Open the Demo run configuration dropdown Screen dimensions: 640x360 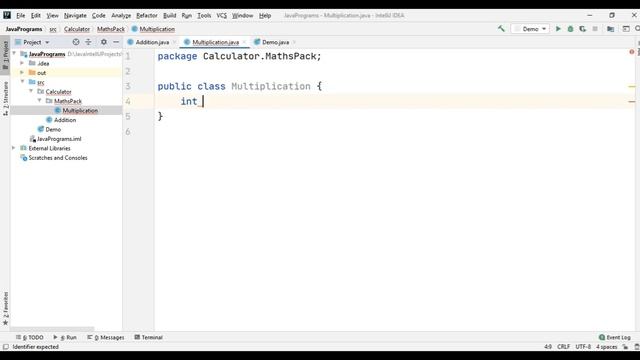point(530,29)
